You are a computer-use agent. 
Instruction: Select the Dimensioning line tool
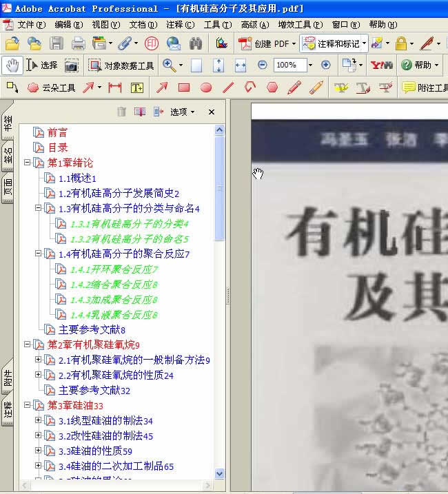click(x=115, y=88)
